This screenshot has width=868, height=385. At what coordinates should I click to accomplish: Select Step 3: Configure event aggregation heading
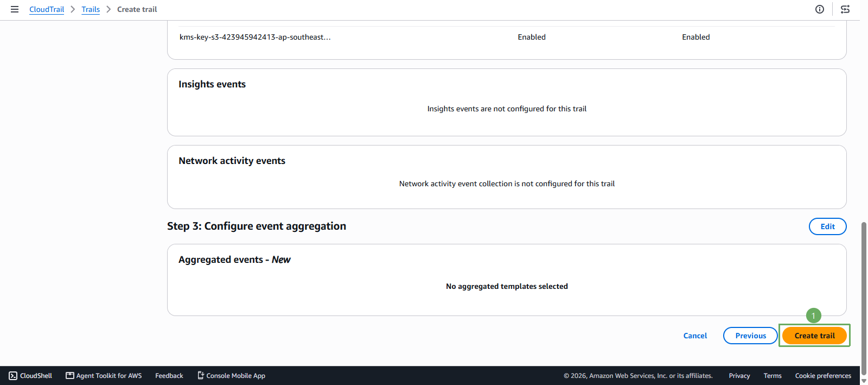(257, 226)
